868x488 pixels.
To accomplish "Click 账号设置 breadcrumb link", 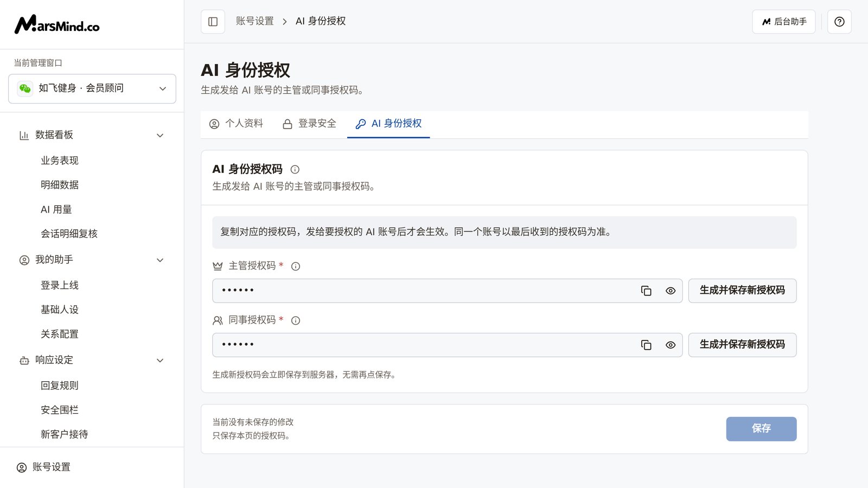I will tap(255, 21).
